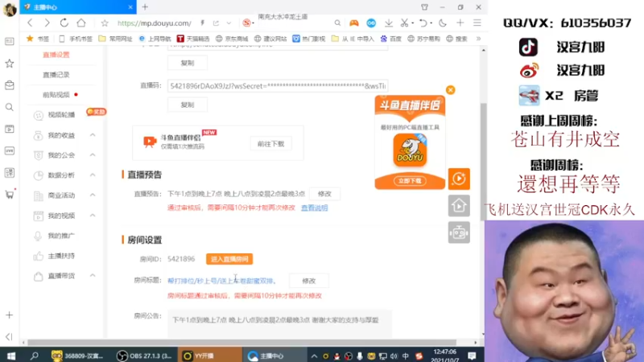Open browser home page icon
The image size is (644, 362).
coord(81,23)
